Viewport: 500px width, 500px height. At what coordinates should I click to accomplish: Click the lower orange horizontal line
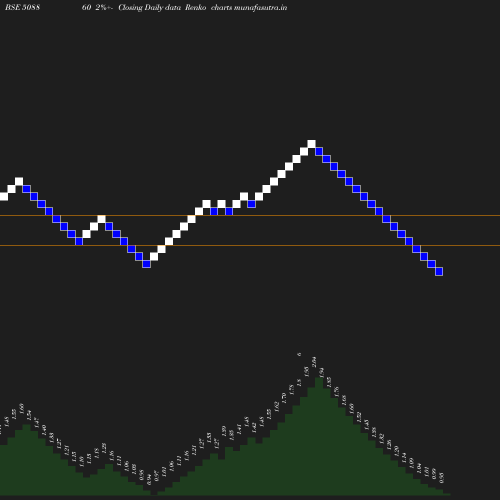(x=250, y=246)
